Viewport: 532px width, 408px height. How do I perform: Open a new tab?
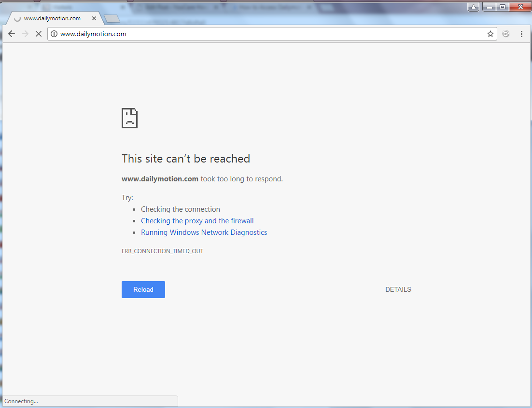pos(112,19)
